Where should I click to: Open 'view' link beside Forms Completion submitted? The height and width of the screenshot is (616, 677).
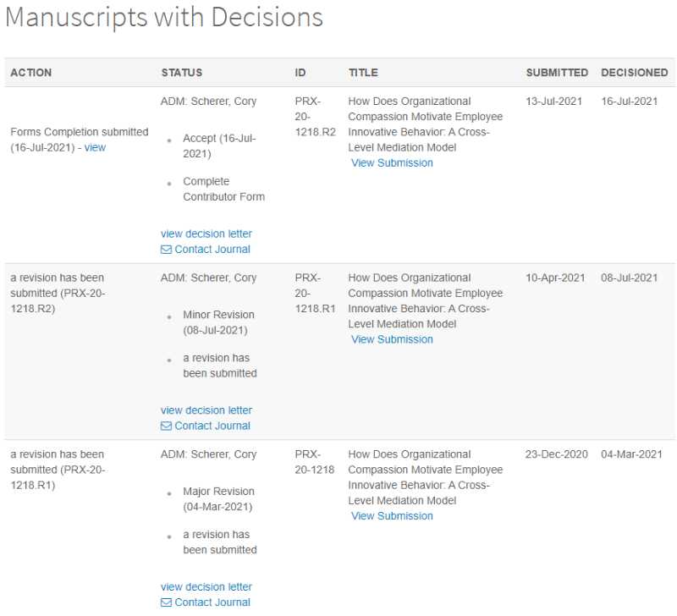(x=95, y=147)
